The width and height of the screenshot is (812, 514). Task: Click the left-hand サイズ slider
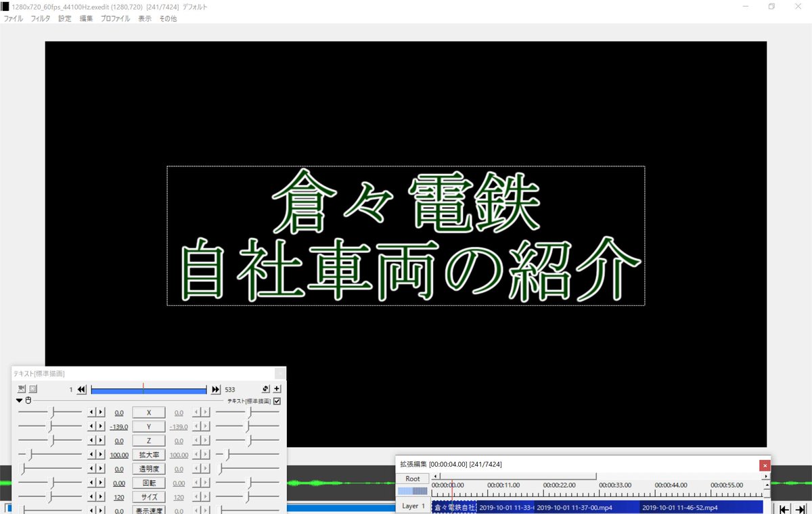pyautogui.click(x=49, y=497)
